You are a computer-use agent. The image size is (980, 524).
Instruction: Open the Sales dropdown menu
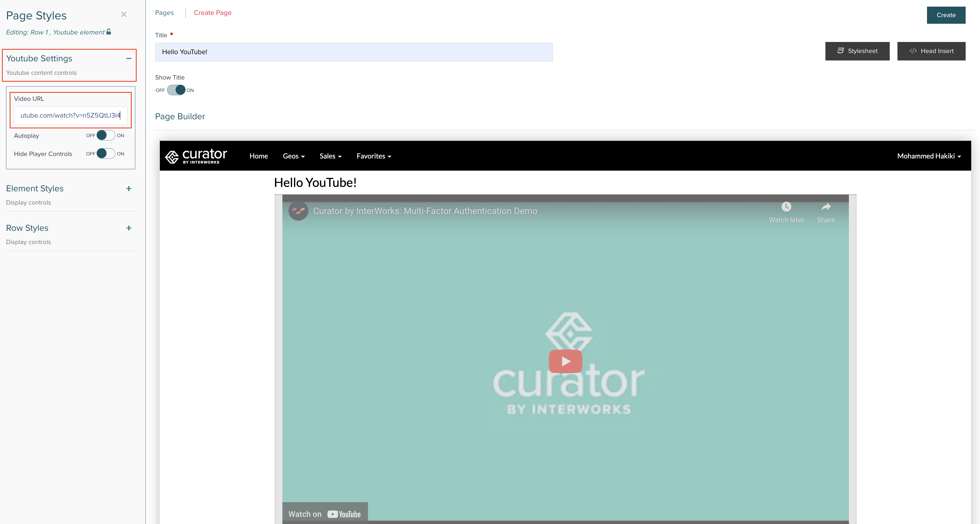click(x=331, y=156)
